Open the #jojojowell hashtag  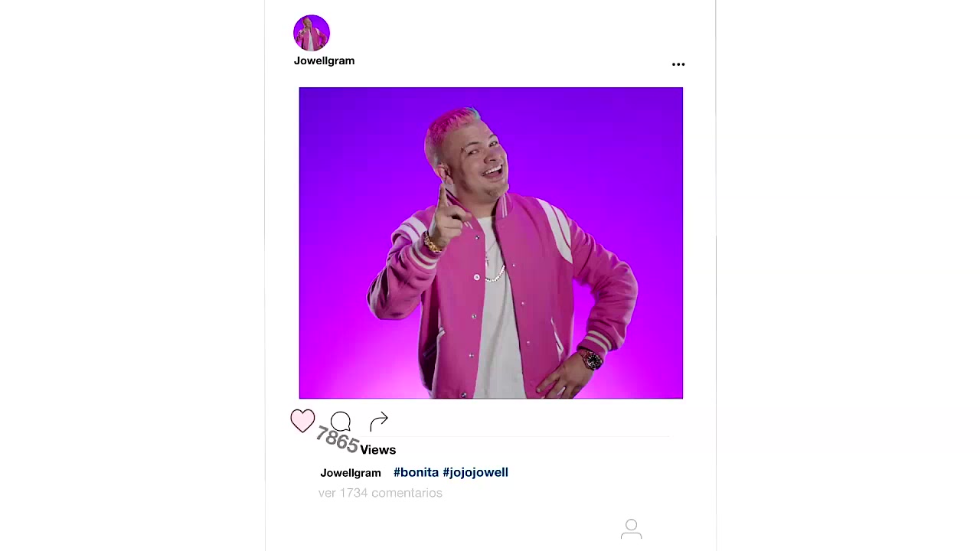click(475, 472)
